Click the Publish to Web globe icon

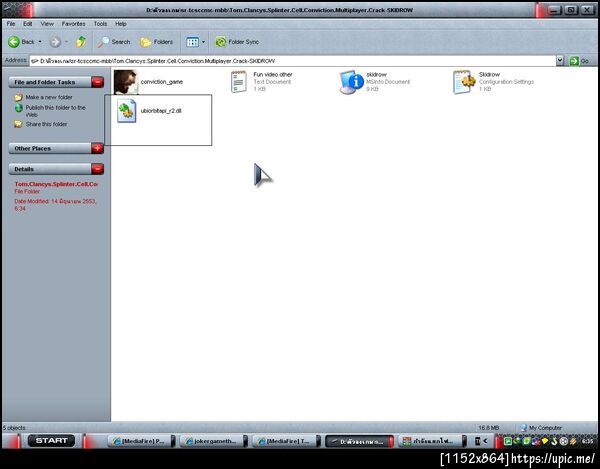click(18, 108)
